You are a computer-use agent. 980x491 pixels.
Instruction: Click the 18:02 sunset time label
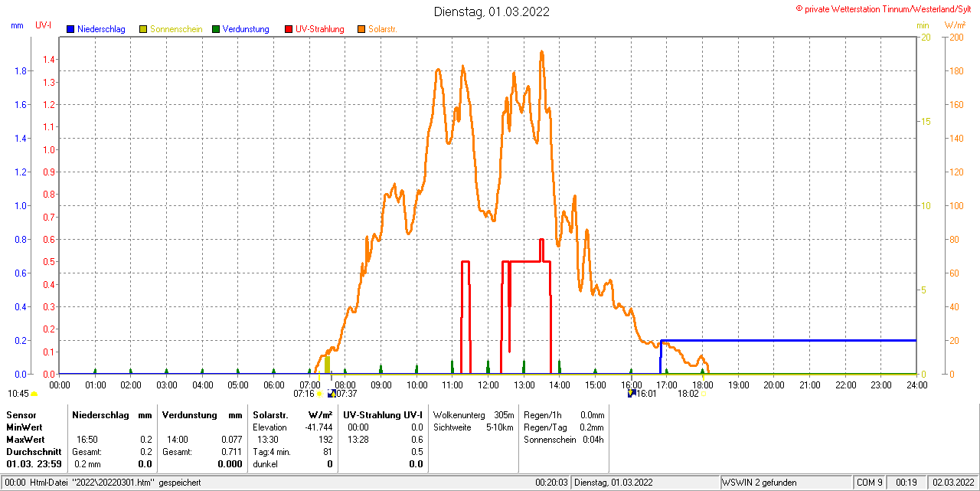pos(688,394)
